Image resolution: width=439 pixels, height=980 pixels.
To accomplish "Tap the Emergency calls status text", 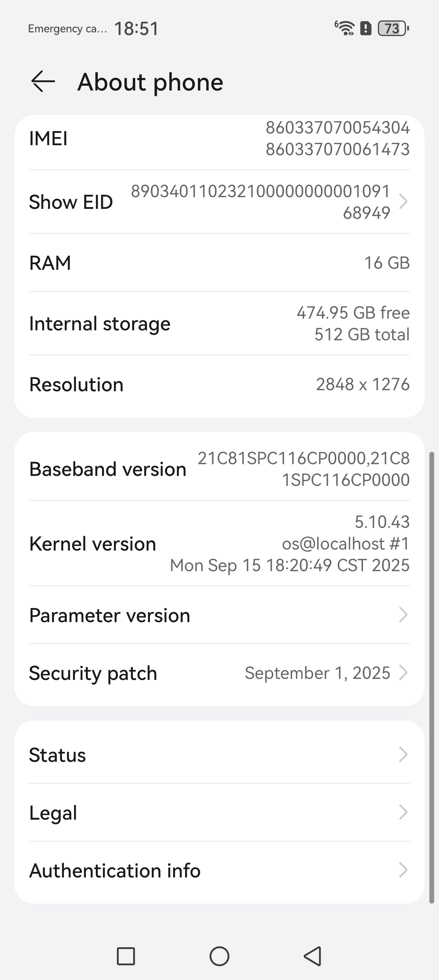I will pyautogui.click(x=67, y=29).
